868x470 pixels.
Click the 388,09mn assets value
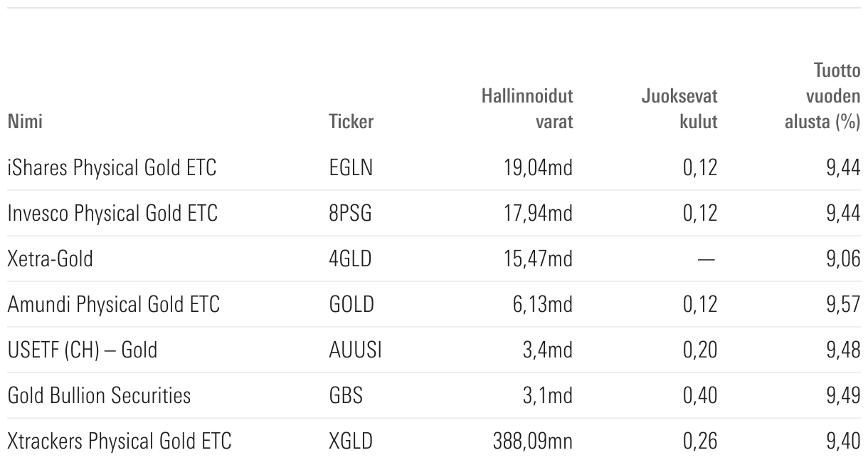pos(533,441)
